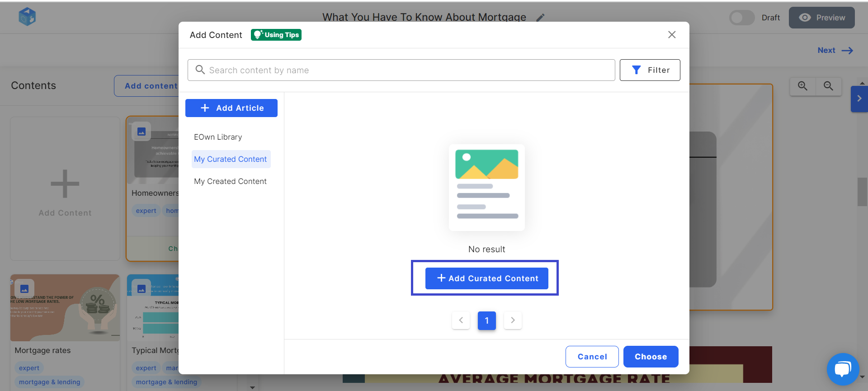
Task: Click the Choose button
Action: click(651, 357)
